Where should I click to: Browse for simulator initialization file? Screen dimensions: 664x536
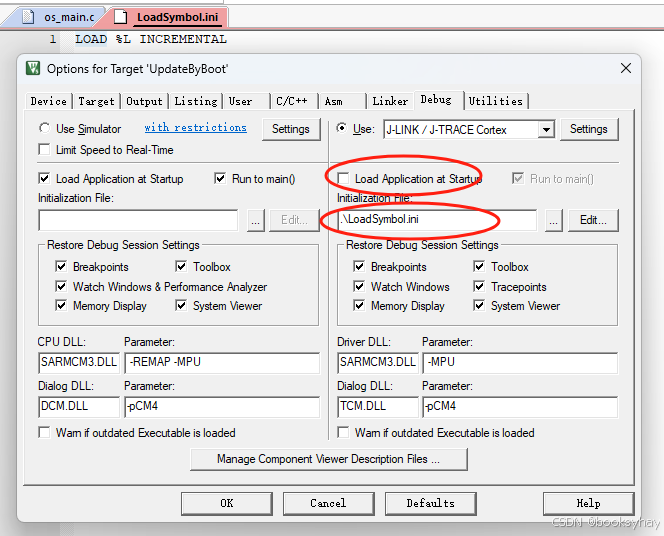256,220
